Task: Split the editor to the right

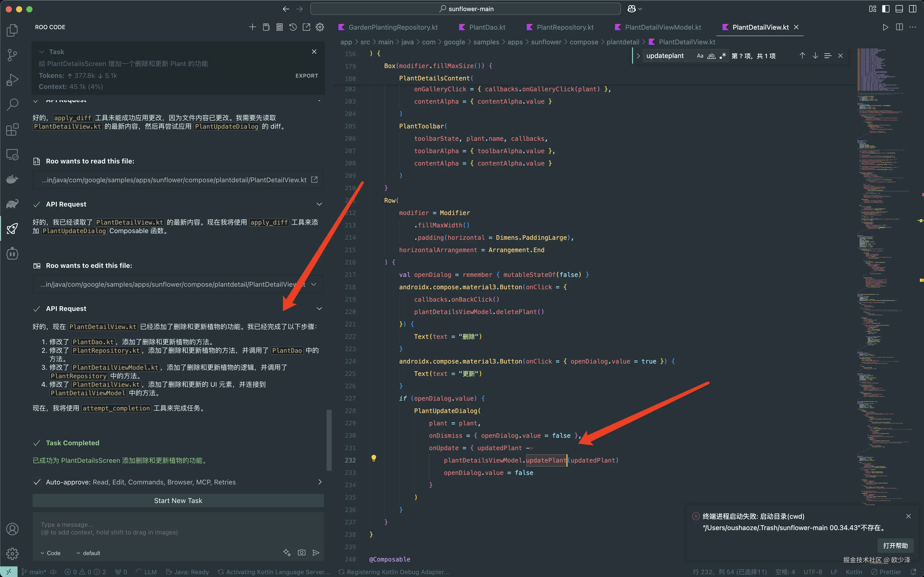Action: [x=899, y=27]
